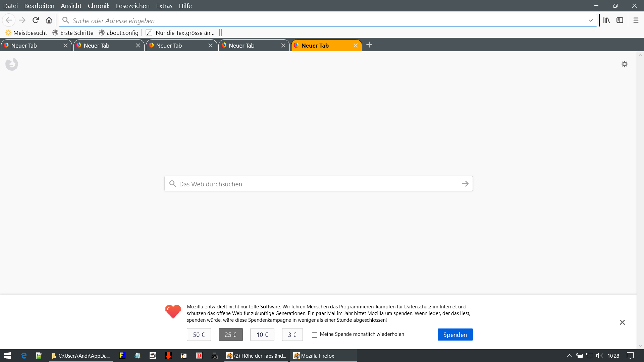This screenshot has width=644, height=362.
Task: Open the Chronik menu
Action: coord(99,6)
